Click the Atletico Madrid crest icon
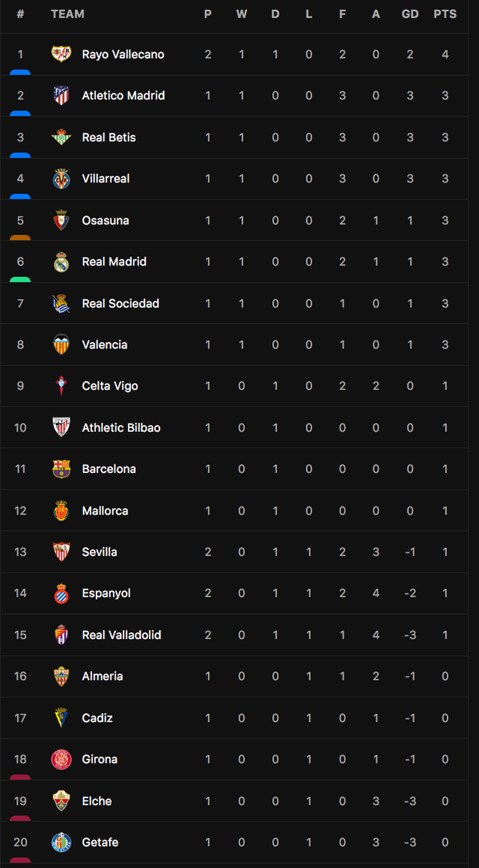The image size is (479, 868). tap(61, 96)
